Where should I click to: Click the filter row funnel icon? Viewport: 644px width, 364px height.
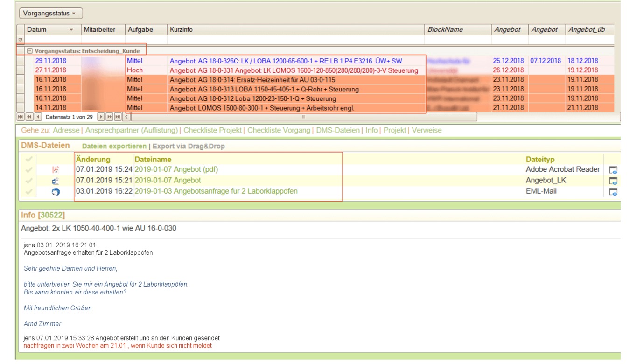pos(21,40)
